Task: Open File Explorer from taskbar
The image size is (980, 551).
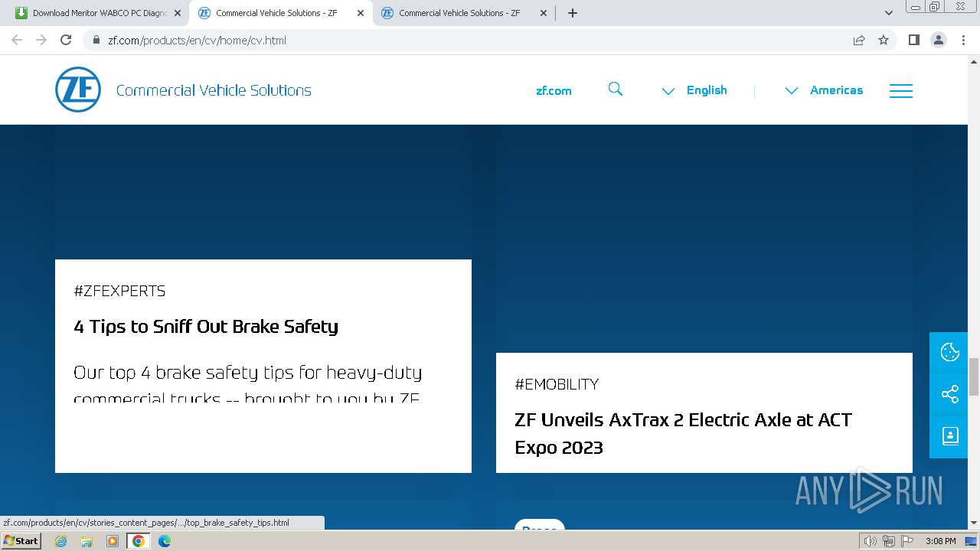Action: pos(87,541)
